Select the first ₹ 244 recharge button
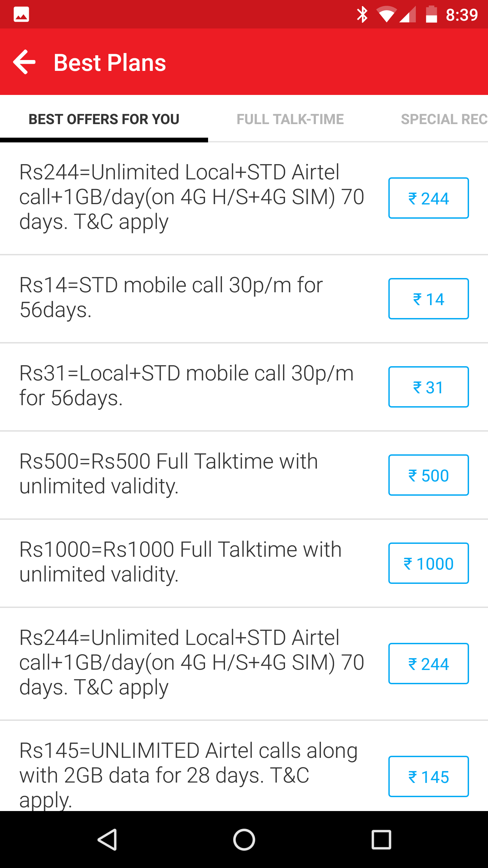The height and width of the screenshot is (868, 488). pyautogui.click(x=428, y=198)
